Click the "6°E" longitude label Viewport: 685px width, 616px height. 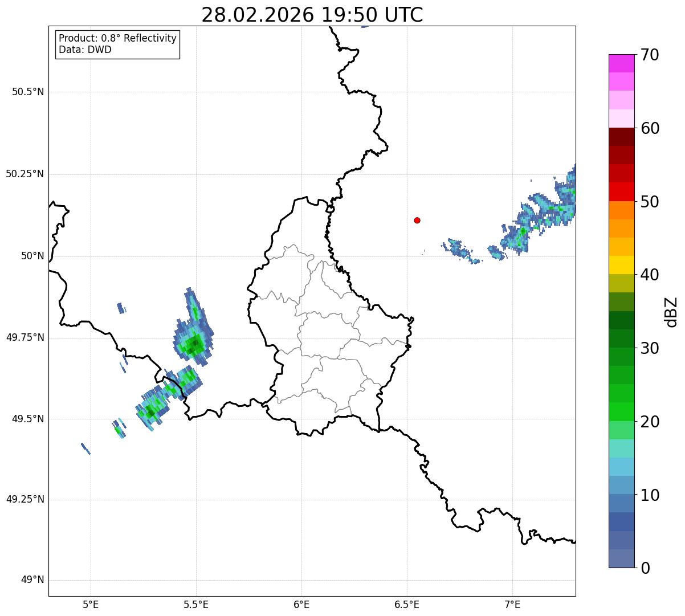pyautogui.click(x=301, y=605)
